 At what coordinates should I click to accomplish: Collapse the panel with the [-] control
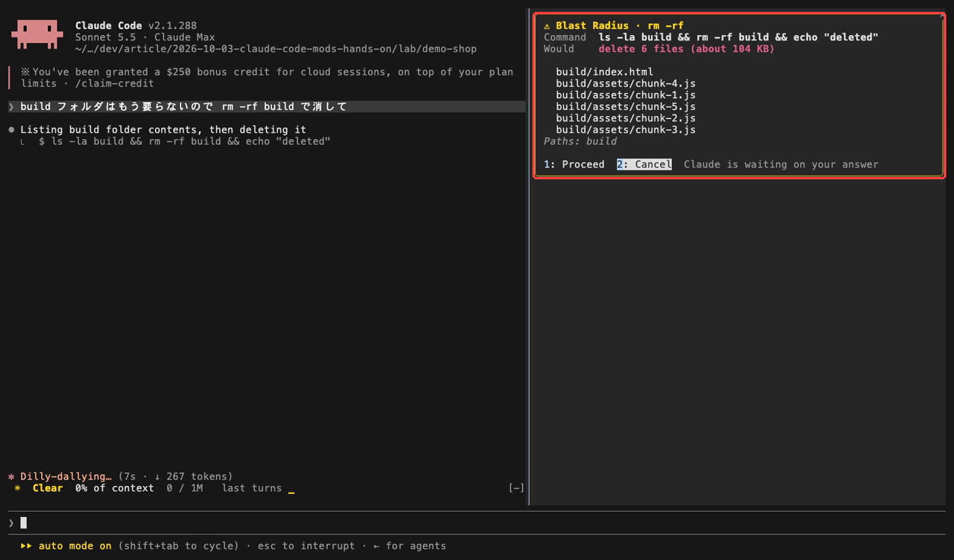pyautogui.click(x=516, y=488)
